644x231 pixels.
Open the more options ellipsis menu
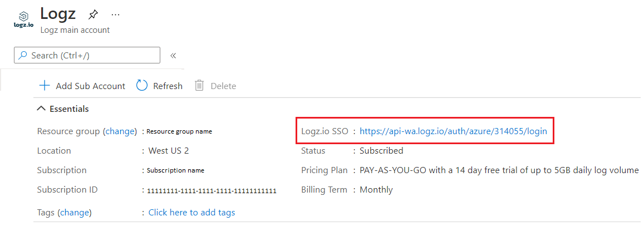click(115, 15)
